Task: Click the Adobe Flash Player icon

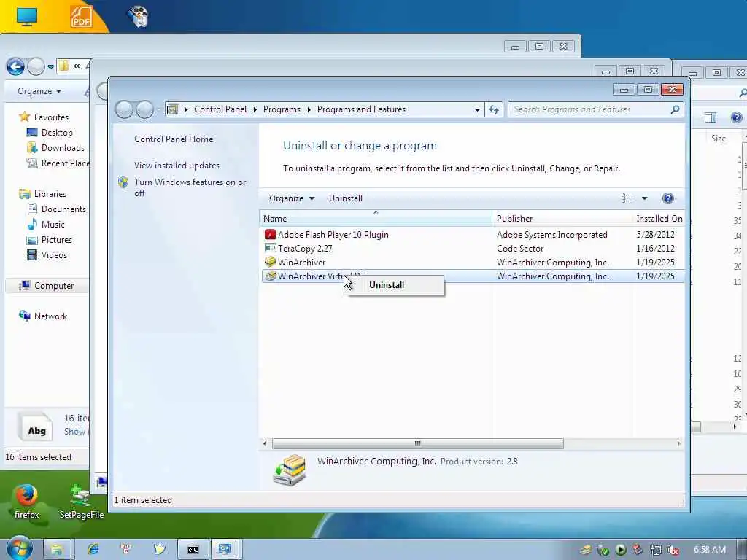Action: click(270, 234)
